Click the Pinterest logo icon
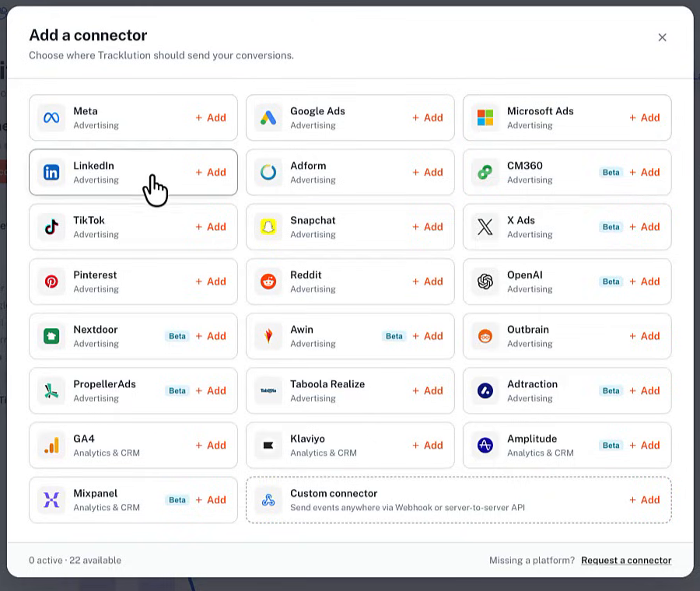700x591 pixels. tap(51, 282)
